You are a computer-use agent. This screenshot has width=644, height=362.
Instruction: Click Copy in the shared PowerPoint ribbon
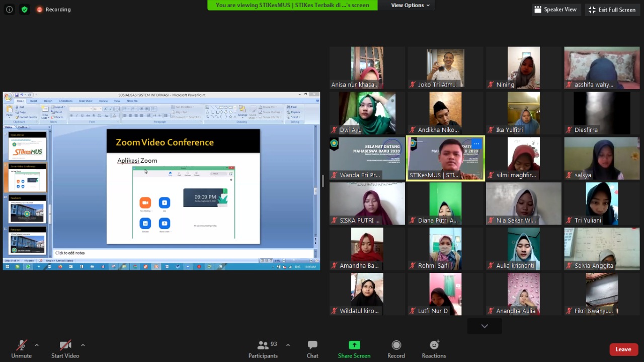pos(22,112)
